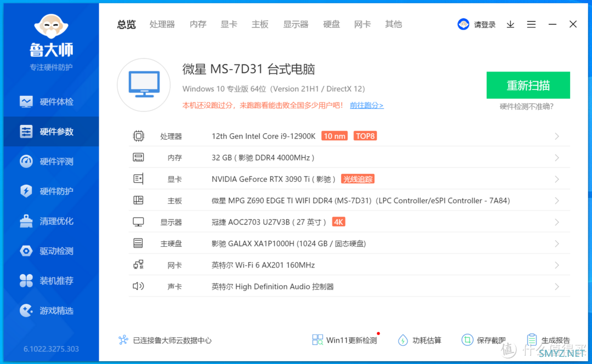592x364 pixels.
Task: Open 驱动检测 driver check
Action: tap(52, 251)
